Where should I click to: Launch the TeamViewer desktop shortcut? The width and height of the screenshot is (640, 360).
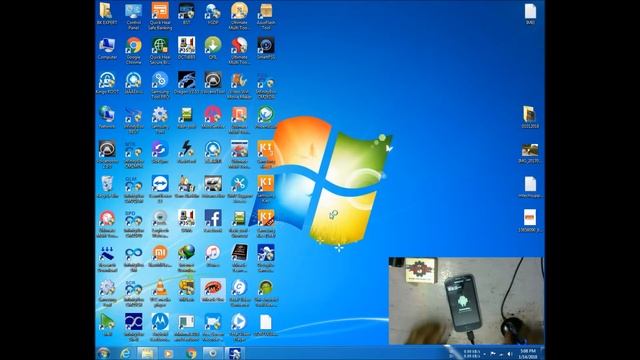160,189
